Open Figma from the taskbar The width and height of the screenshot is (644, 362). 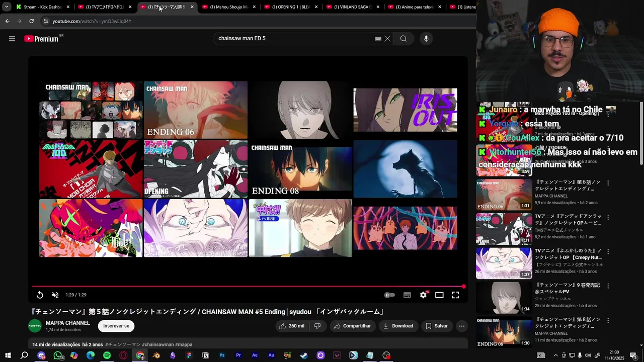pos(189,355)
